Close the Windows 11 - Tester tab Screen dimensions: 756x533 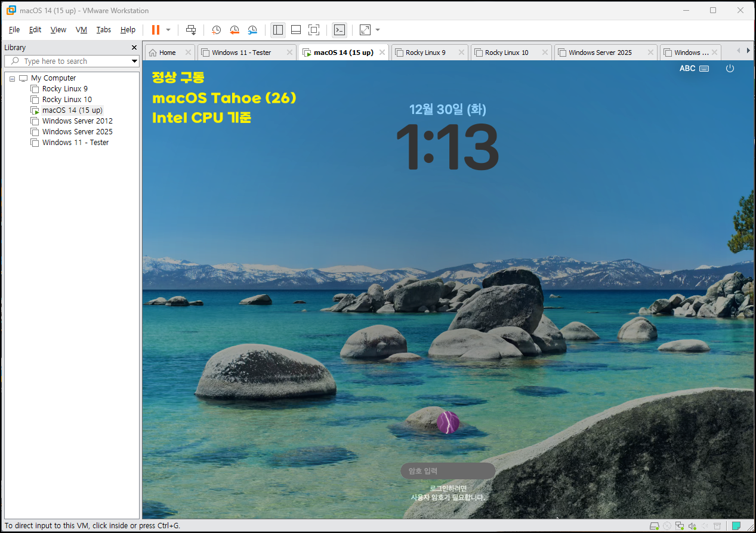(x=289, y=53)
